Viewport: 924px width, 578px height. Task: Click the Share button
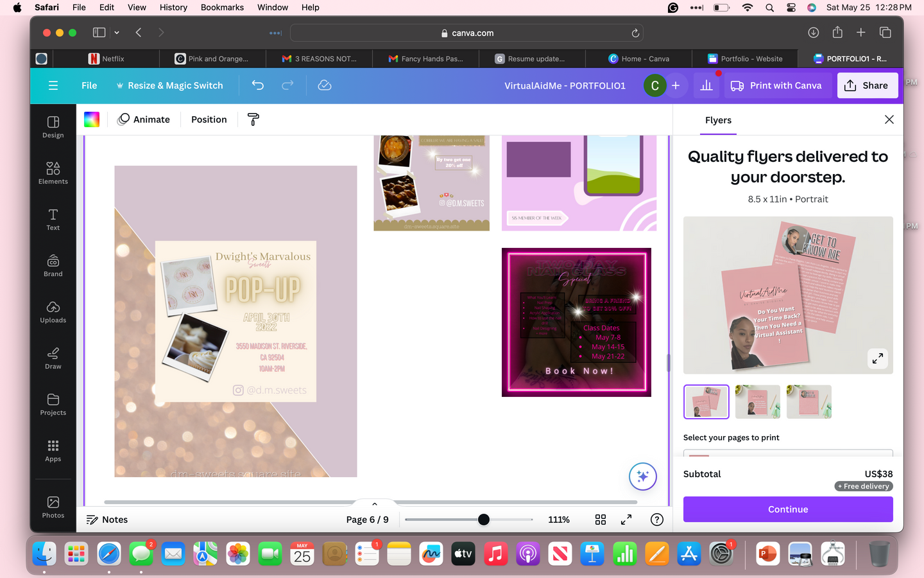[x=867, y=85]
